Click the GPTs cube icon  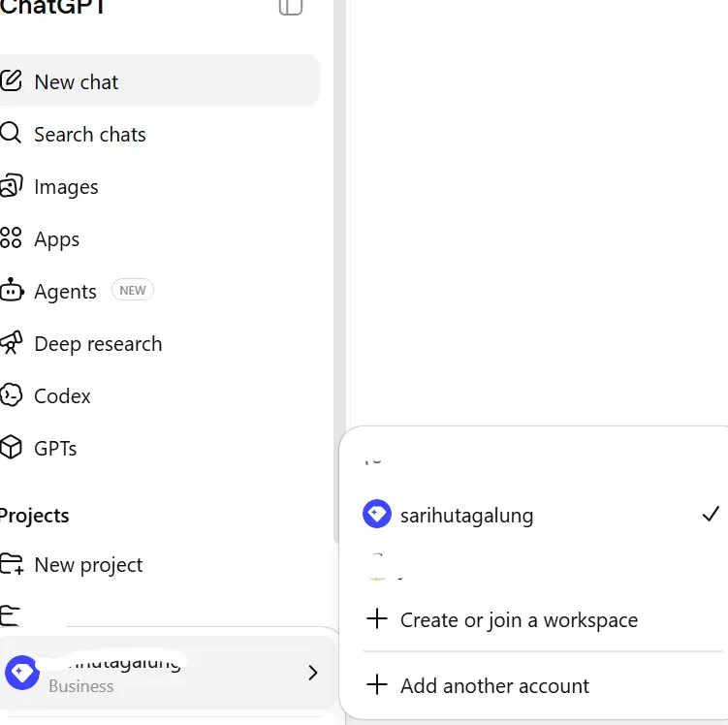pos(11,448)
